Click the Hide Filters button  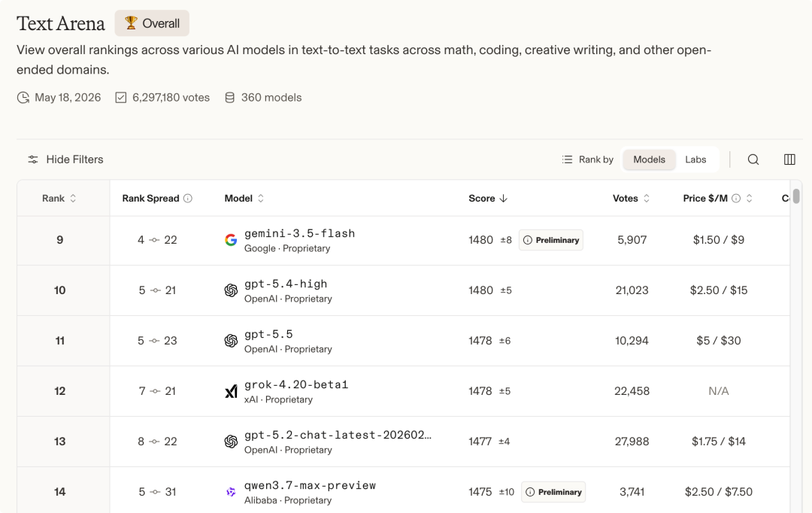point(65,159)
